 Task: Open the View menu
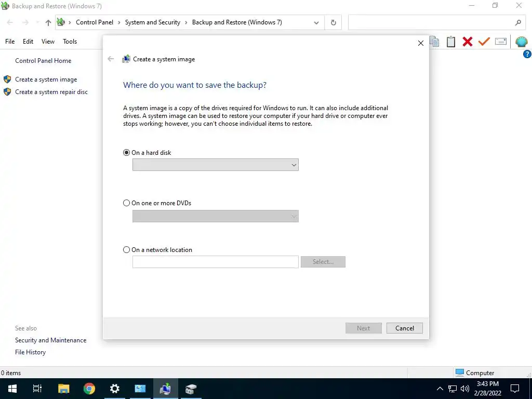(x=48, y=42)
